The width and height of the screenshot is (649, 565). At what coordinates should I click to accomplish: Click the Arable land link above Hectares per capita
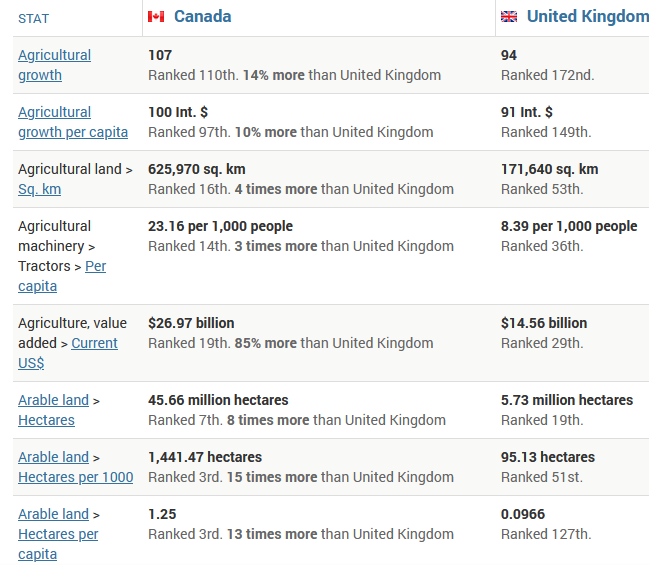pyautogui.click(x=53, y=514)
